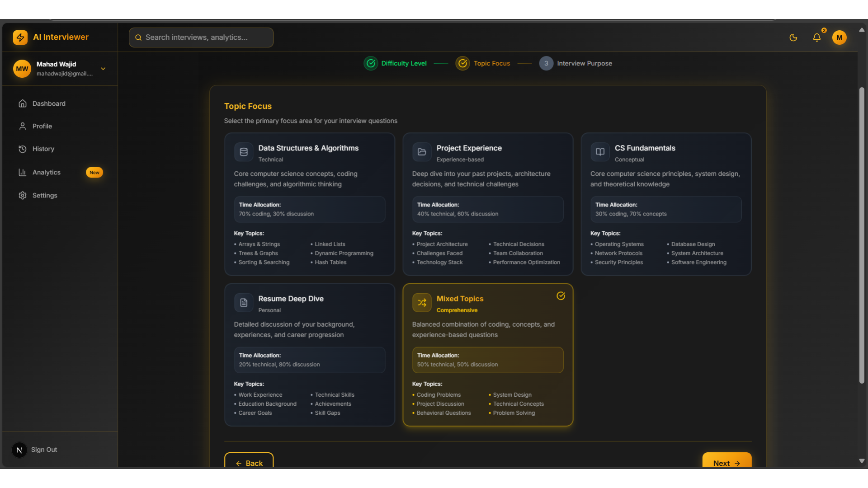
Task: Toggle dark mode with the moon icon
Action: 793,38
